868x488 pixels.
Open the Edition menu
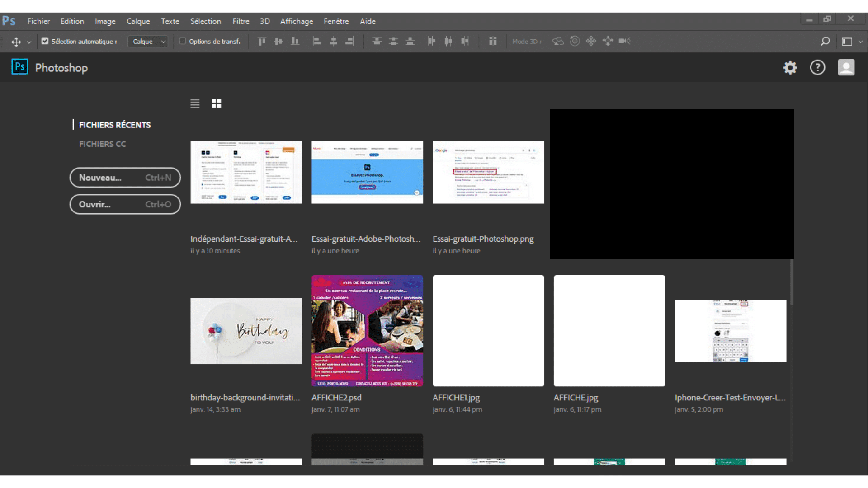72,21
